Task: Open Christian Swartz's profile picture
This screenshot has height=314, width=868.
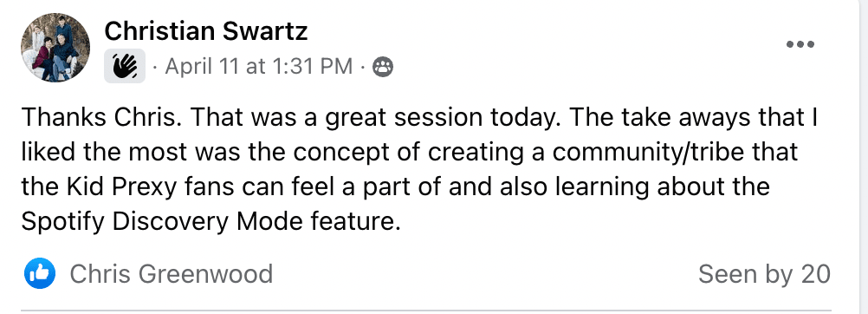Action: pos(55,48)
